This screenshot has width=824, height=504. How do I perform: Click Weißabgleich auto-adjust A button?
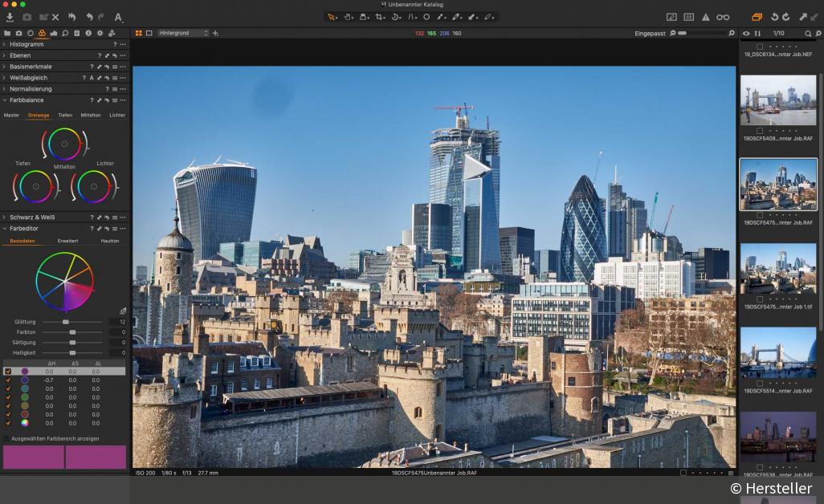point(92,78)
